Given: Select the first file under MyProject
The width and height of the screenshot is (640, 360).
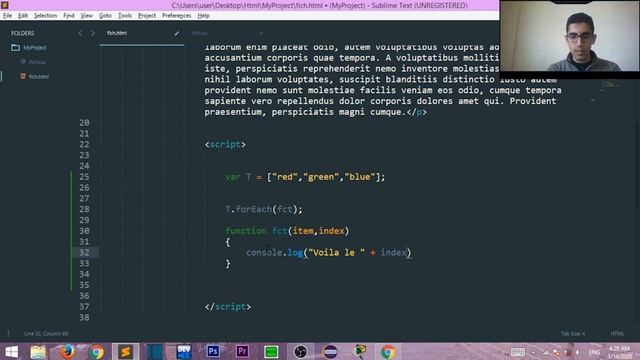Looking at the screenshot, I should click(33, 62).
